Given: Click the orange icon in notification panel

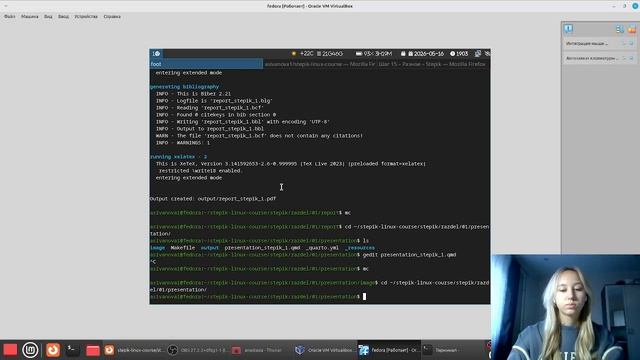Looking at the screenshot, I should 632,29.
